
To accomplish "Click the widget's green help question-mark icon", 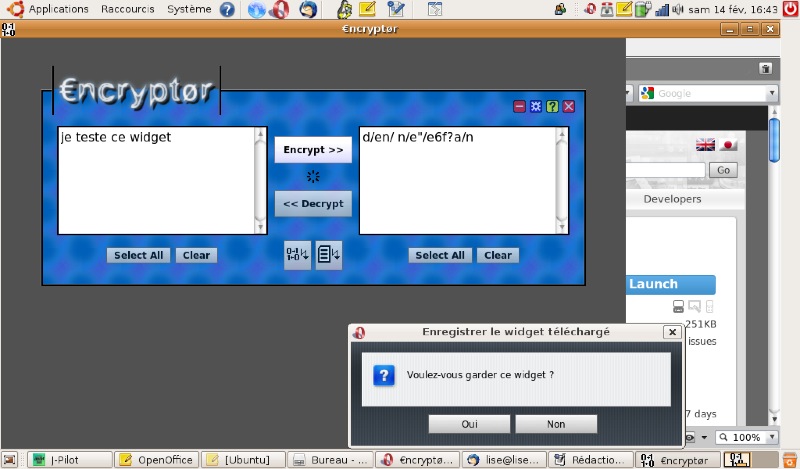I will (552, 106).
